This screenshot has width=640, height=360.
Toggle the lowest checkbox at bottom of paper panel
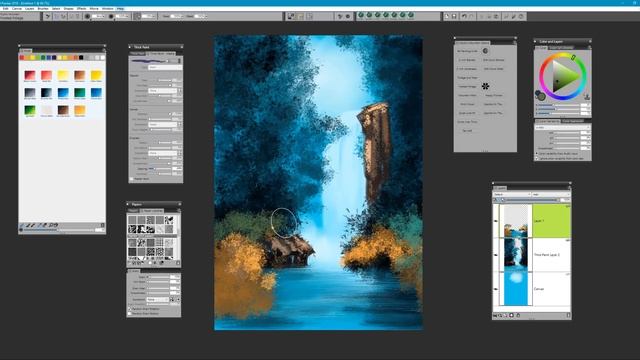pyautogui.click(x=130, y=313)
